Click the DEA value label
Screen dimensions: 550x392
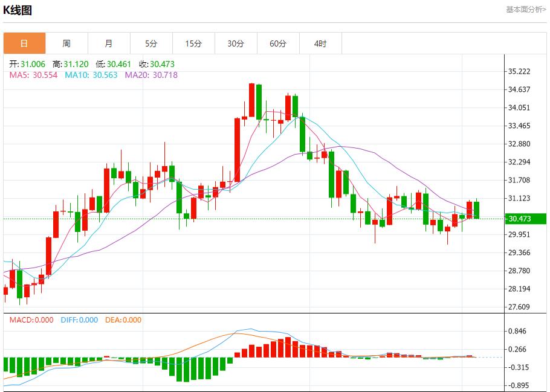(x=123, y=320)
